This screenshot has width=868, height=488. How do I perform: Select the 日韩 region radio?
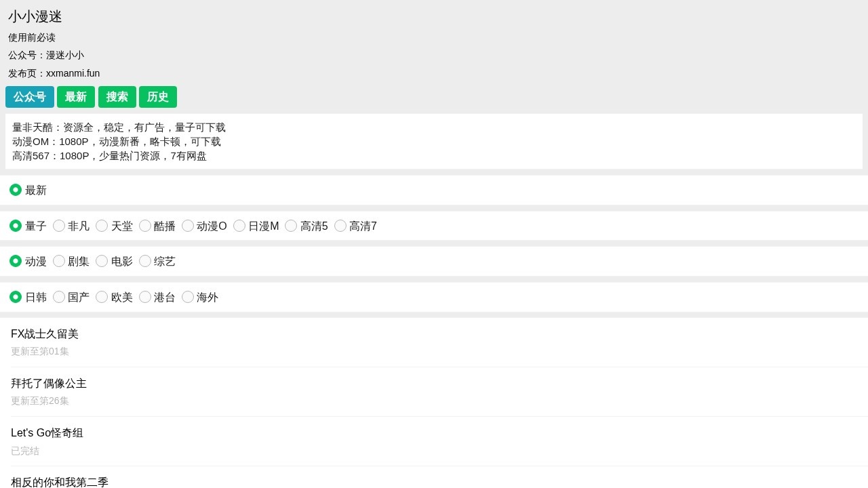coord(16,297)
